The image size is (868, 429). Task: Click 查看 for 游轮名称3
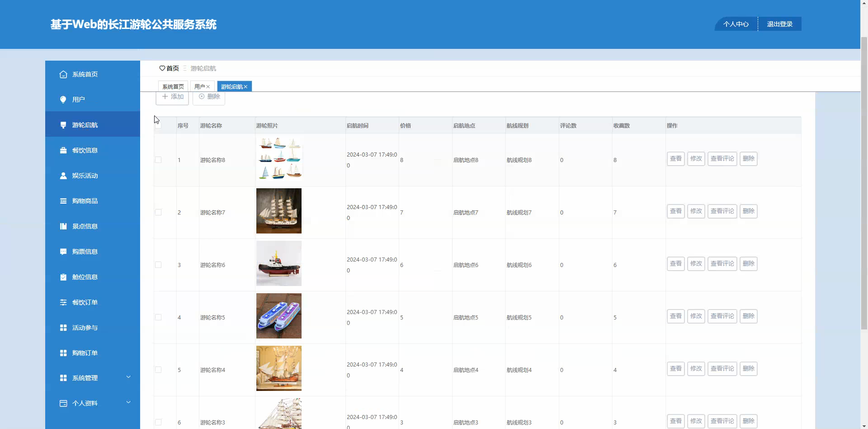676,421
